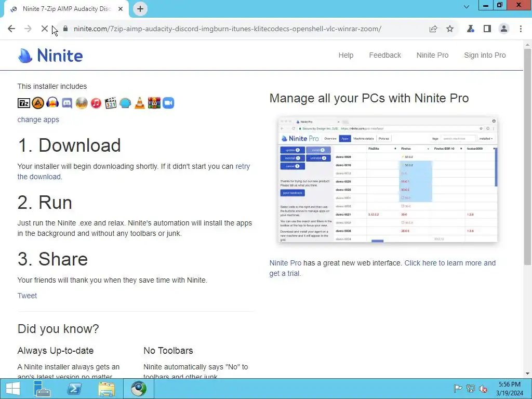Click the K-Lite Codecs 321 icon
Viewport: 532px width, 399px height.
coord(111,103)
